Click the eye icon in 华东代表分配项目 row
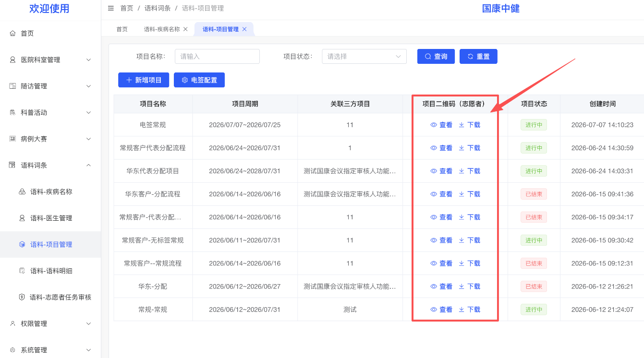Screen dimensions: 644x358 (434, 171)
